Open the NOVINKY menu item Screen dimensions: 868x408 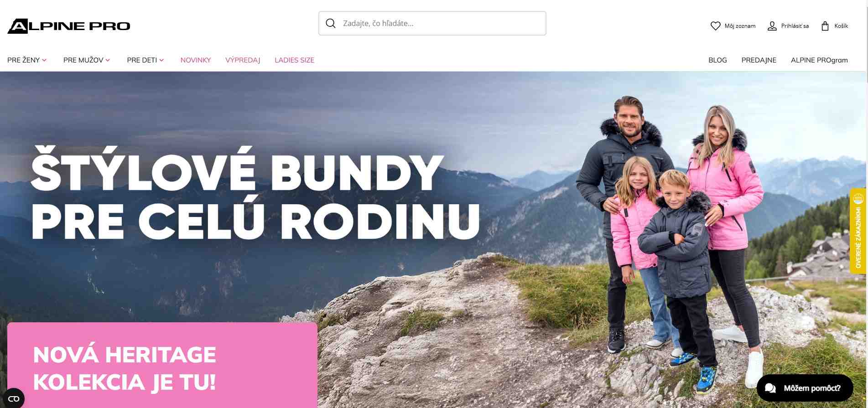coord(196,60)
